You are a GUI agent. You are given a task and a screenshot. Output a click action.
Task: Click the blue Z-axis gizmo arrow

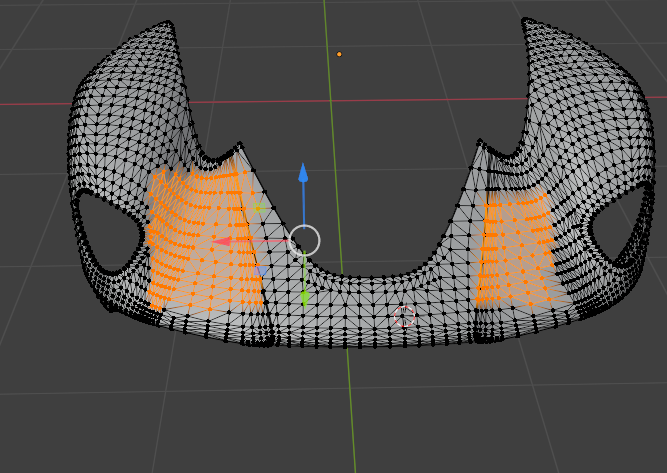[x=303, y=175]
